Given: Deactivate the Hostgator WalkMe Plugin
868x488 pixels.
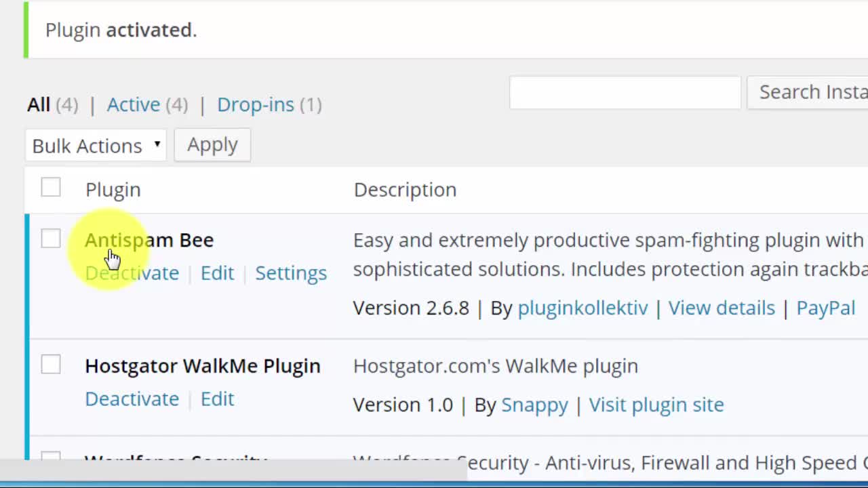Looking at the screenshot, I should [x=132, y=399].
